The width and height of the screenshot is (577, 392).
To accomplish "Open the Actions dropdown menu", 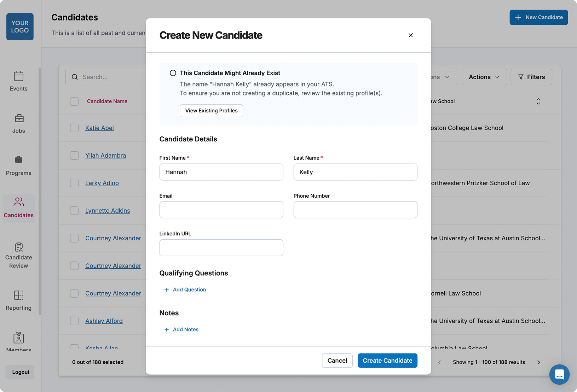I will tap(484, 77).
